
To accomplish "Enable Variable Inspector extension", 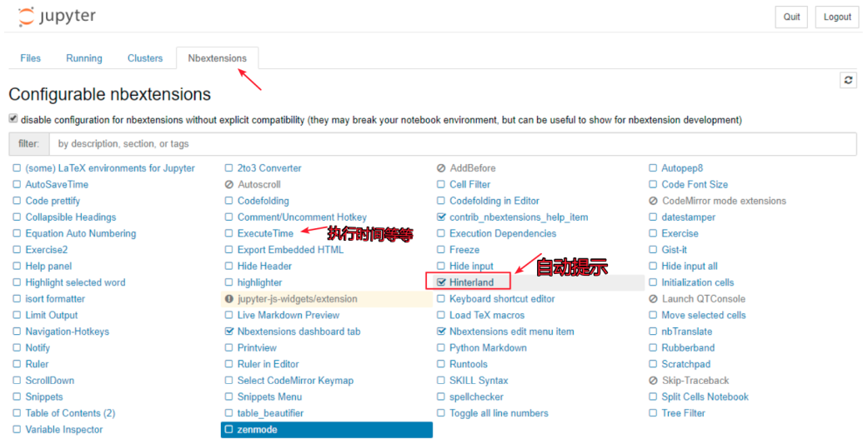I will coord(17,430).
